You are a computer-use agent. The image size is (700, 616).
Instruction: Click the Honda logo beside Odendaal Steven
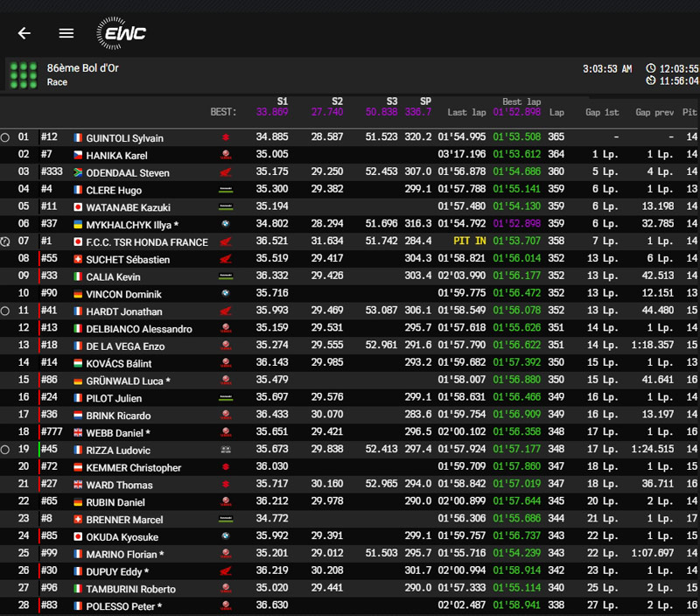pos(226,172)
